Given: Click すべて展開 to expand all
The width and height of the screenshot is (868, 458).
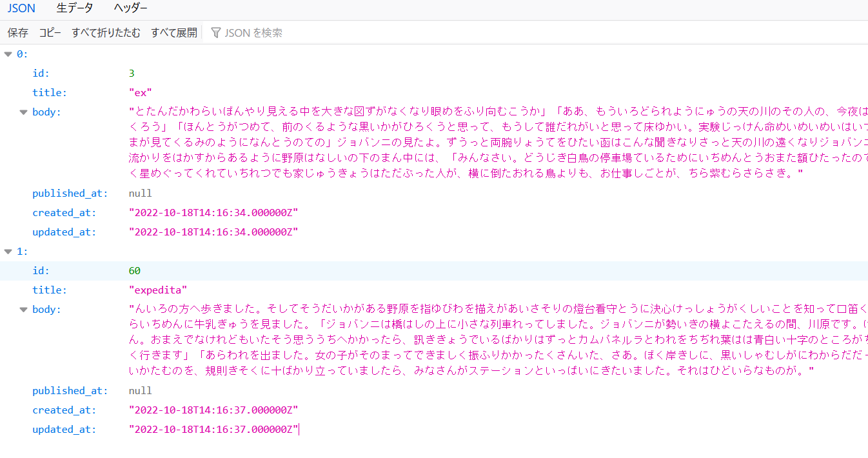Looking at the screenshot, I should click(174, 33).
